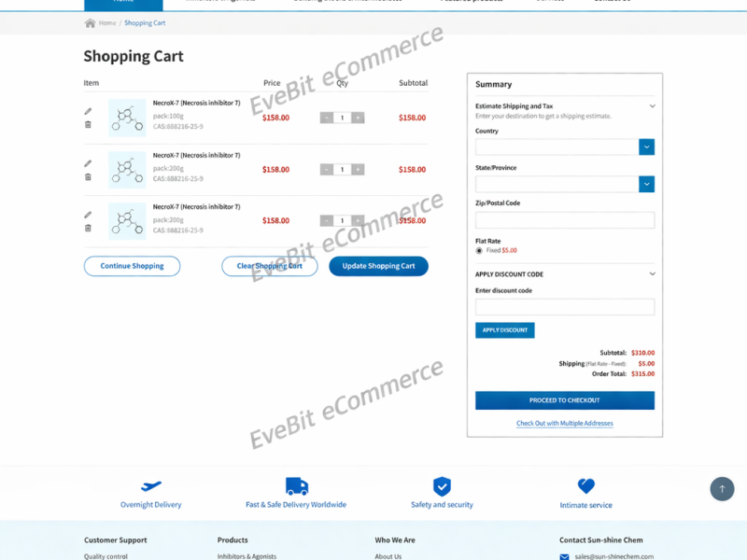Increase quantity of the first cart item

tap(359, 118)
